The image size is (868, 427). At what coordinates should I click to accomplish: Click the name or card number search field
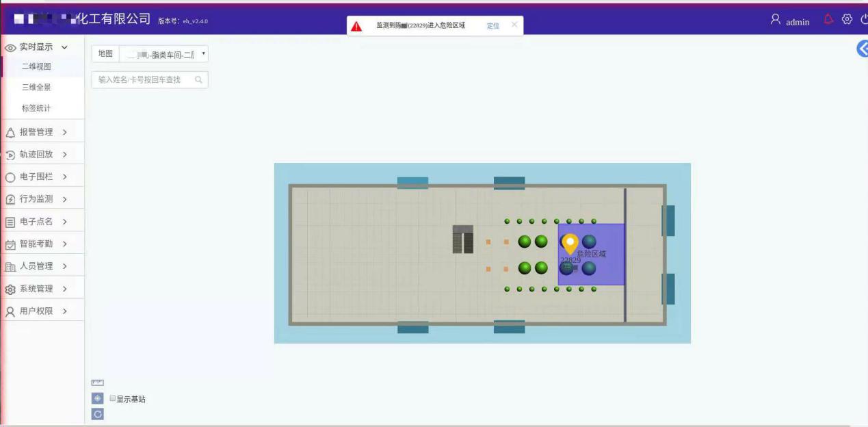click(x=150, y=80)
